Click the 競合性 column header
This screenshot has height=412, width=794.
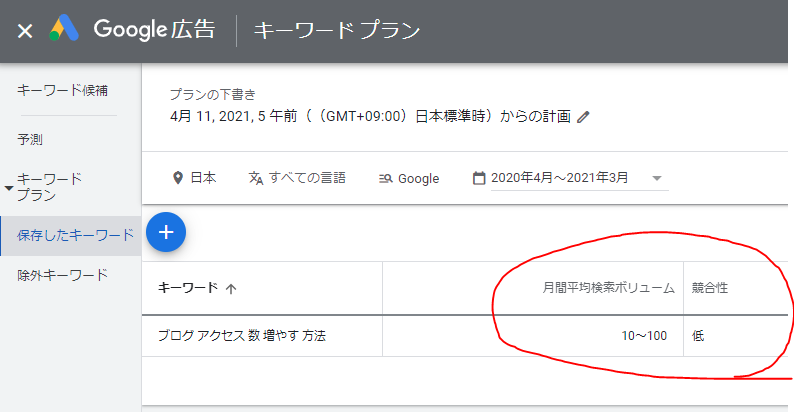point(710,288)
